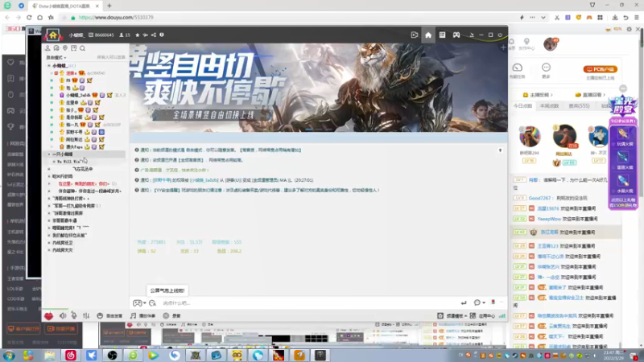Open the list panel icon in YY header
This screenshot has width=644, height=362.
click(x=442, y=35)
